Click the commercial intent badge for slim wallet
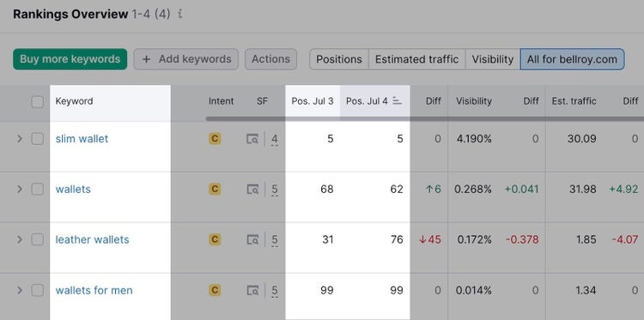Screen dimensions: 644x320 215,139
